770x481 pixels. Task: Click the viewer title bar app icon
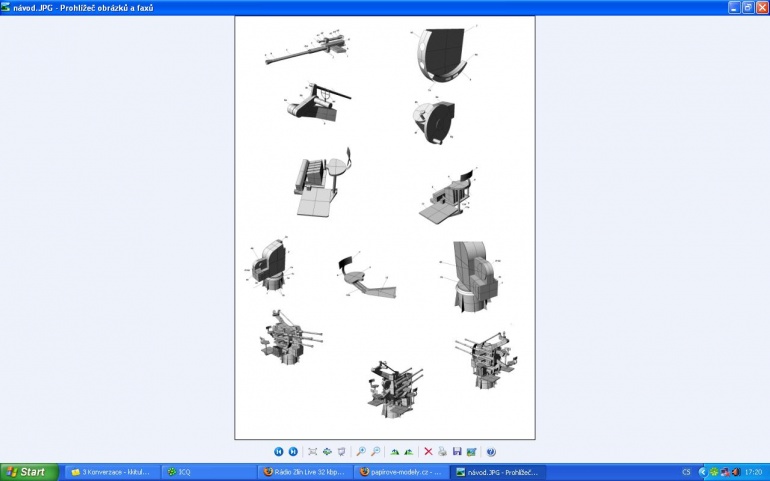tap(5, 7)
